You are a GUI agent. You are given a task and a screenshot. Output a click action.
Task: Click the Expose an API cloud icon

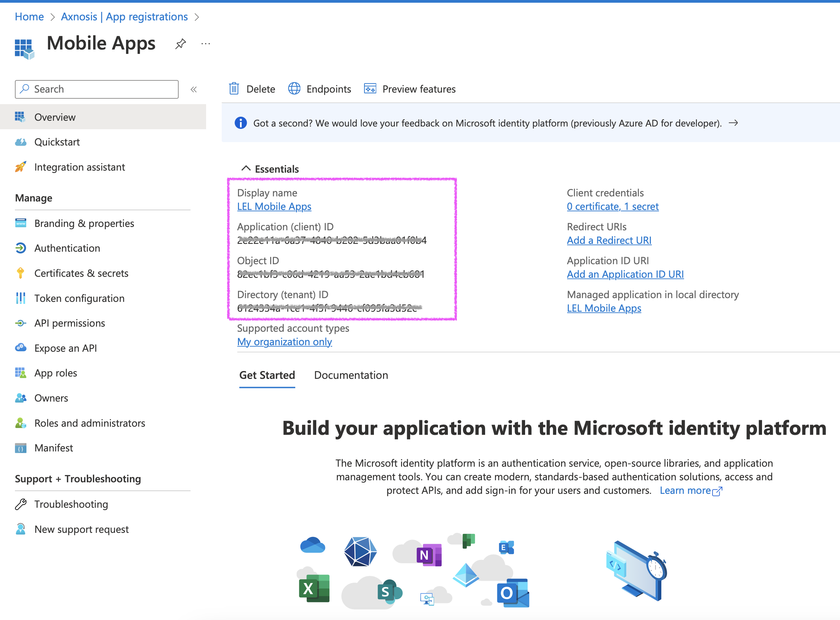(x=21, y=348)
